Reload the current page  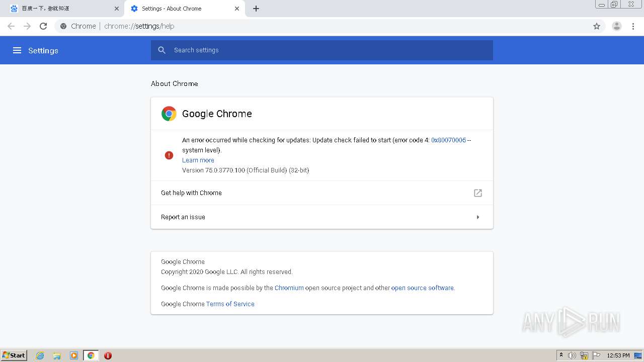(43, 26)
